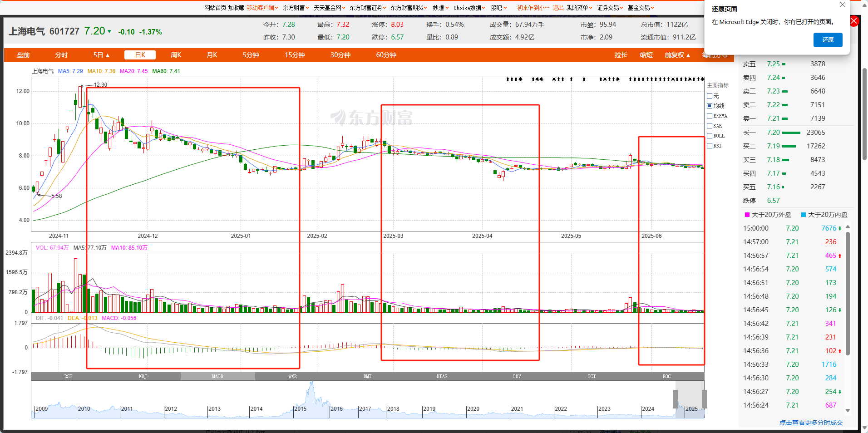Click 拉长 to stretch the chart
Viewport: 868px width, 433px height.
pyautogui.click(x=621, y=55)
